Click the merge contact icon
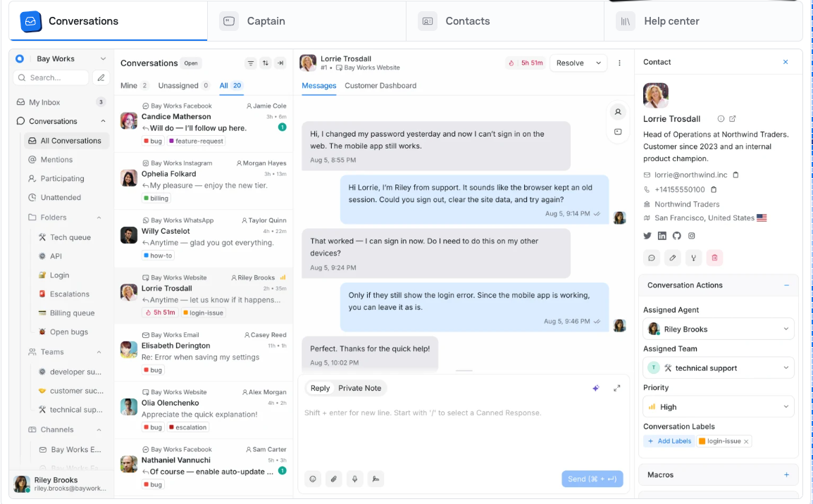This screenshot has width=813, height=504. pyautogui.click(x=693, y=258)
